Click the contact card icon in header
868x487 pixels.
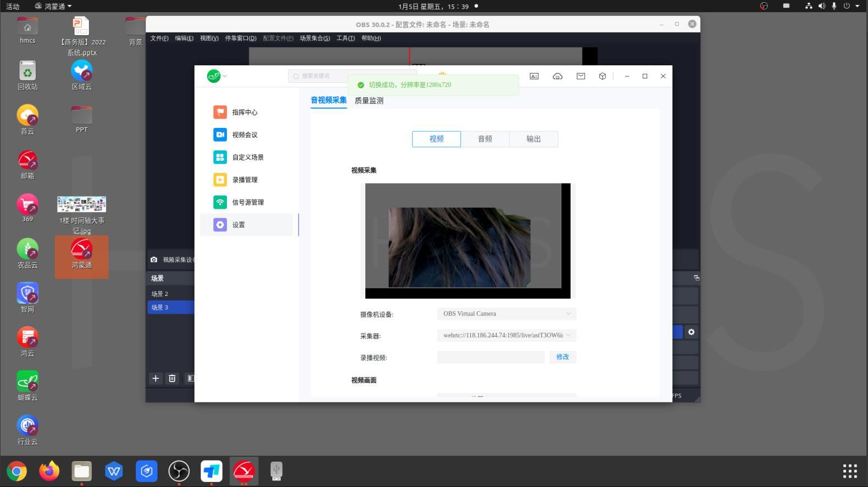534,76
